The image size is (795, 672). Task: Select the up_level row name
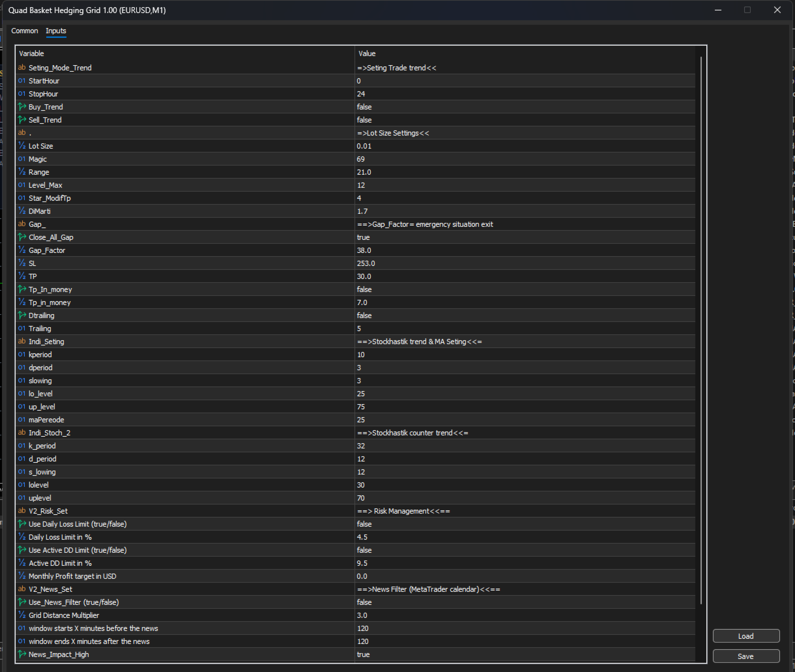[41, 407]
